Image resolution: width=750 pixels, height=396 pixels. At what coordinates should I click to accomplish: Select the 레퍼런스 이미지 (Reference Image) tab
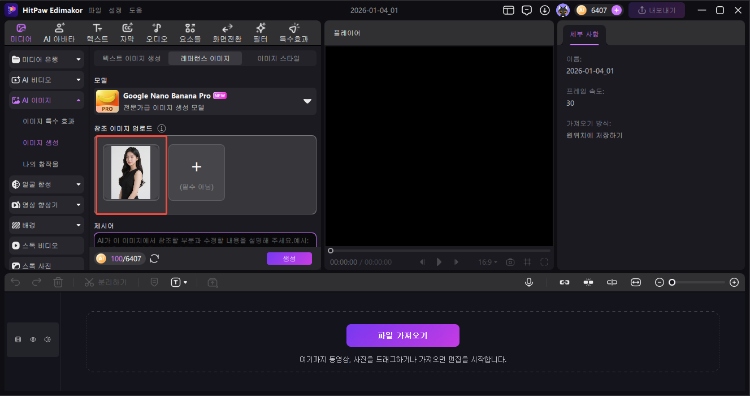(205, 58)
